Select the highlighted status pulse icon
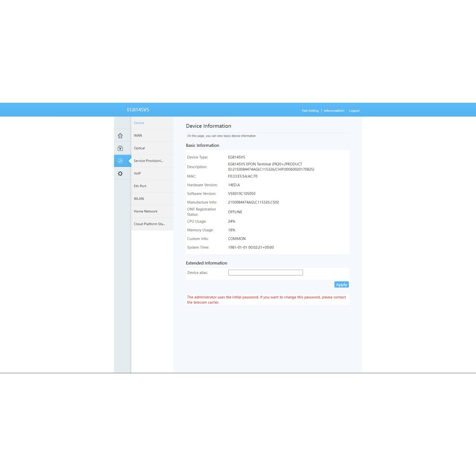 click(x=120, y=161)
